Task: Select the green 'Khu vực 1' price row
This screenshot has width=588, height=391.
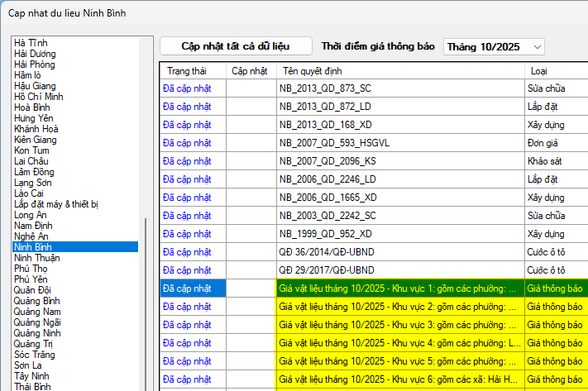Action: click(x=397, y=288)
